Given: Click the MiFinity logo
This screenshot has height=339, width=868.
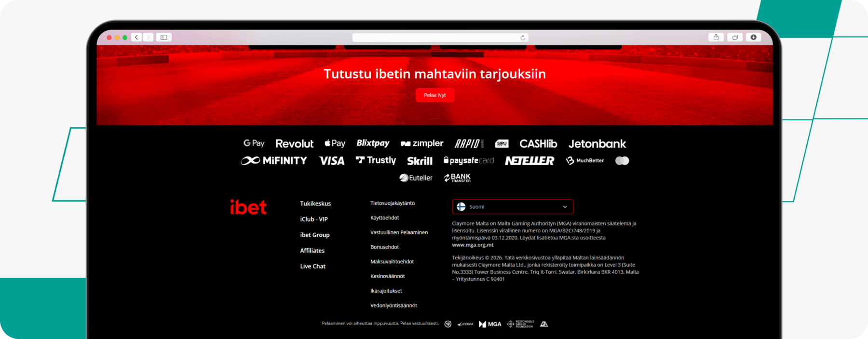Looking at the screenshot, I should (274, 160).
